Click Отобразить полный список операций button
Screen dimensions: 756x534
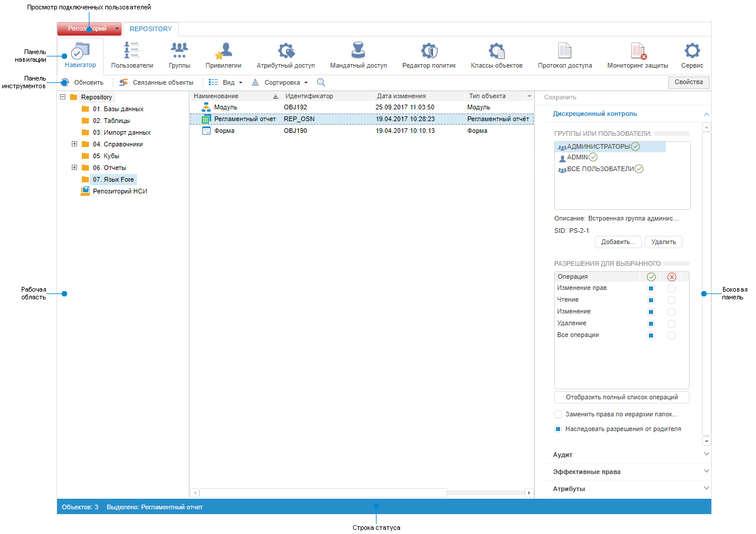coord(621,397)
